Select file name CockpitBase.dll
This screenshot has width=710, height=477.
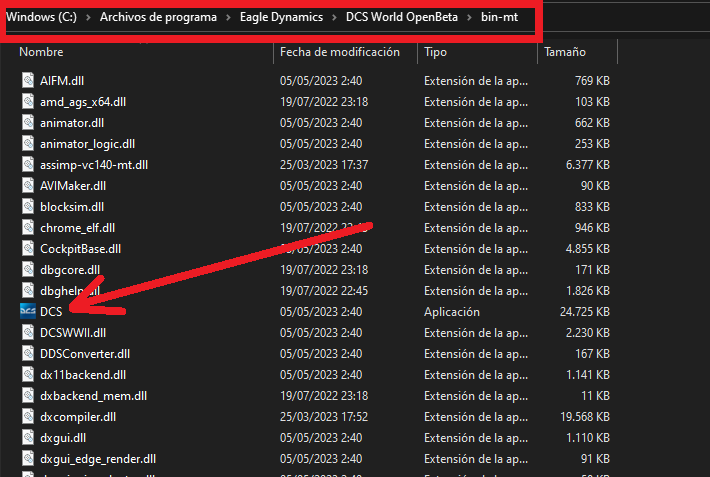[81, 249]
